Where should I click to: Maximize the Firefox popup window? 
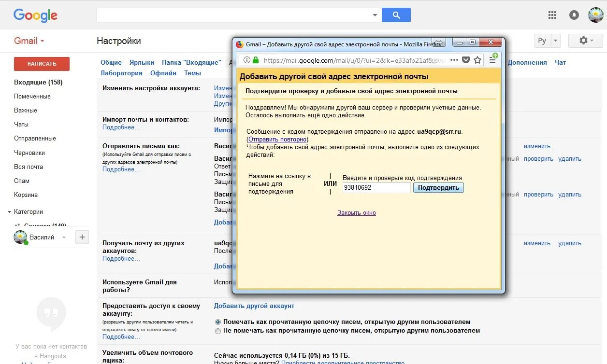pyautogui.click(x=473, y=42)
